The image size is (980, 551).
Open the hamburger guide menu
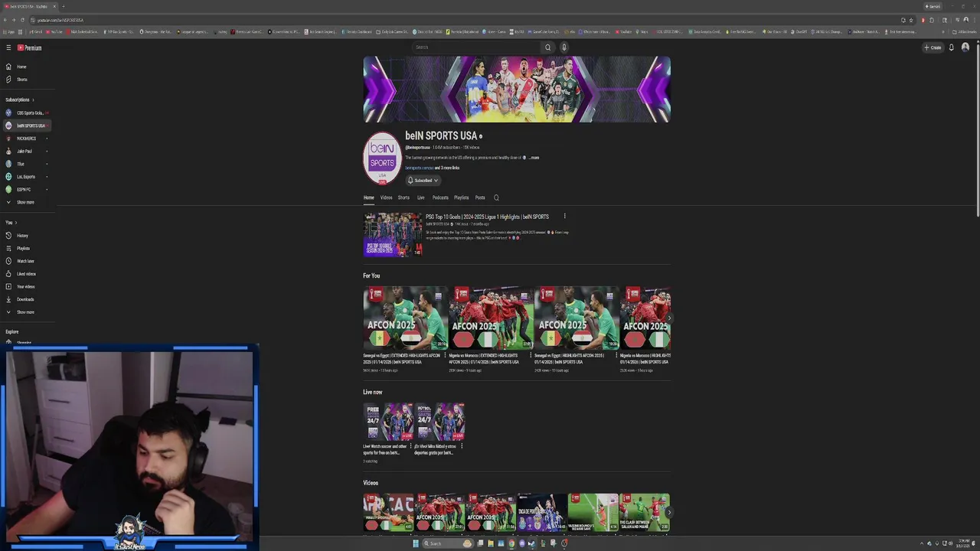[x=8, y=47]
